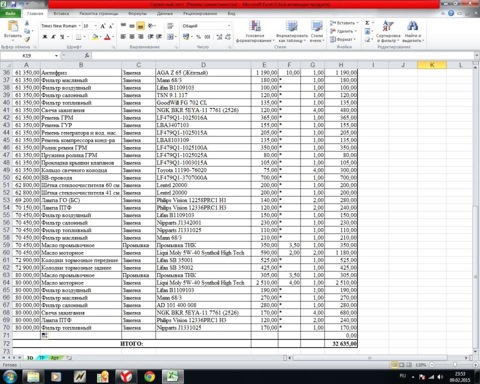
Task: Open the font size dropdown
Action: pyautogui.click(x=96, y=26)
